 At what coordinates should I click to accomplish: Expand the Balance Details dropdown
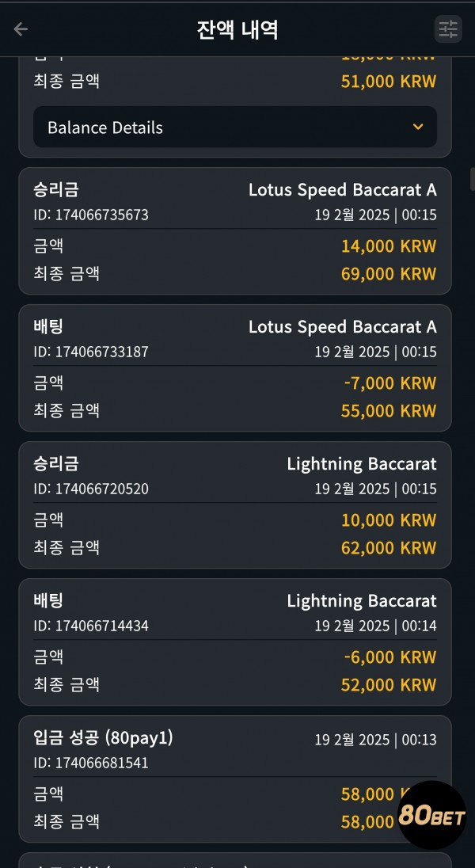235,128
